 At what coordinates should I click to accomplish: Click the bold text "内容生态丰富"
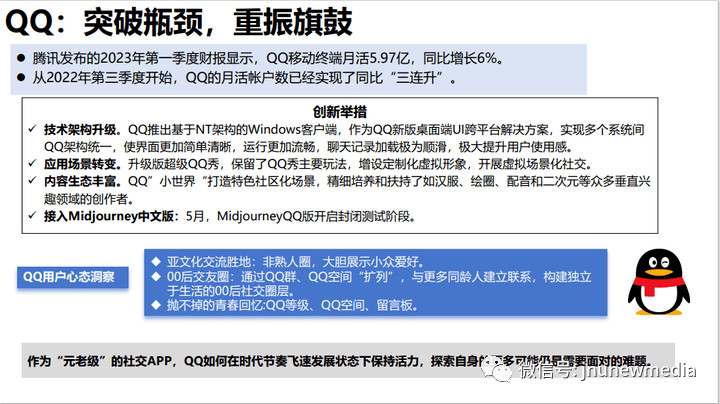[x=80, y=181]
